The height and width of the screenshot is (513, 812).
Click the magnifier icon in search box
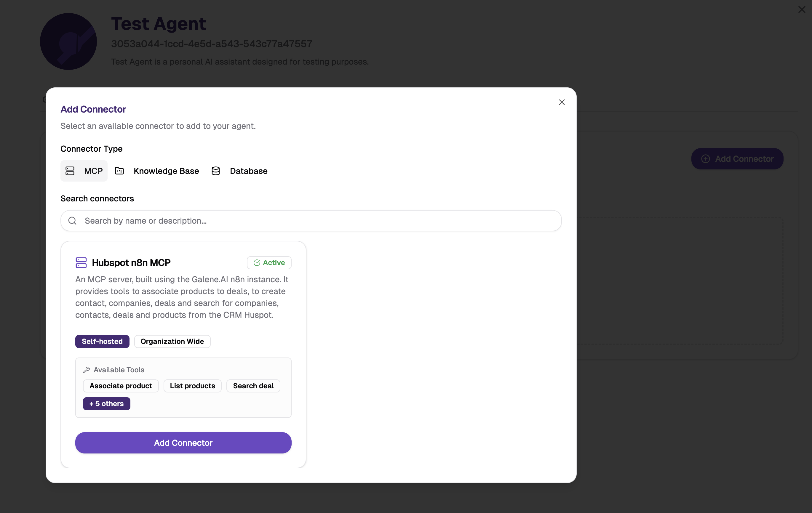[73, 221]
